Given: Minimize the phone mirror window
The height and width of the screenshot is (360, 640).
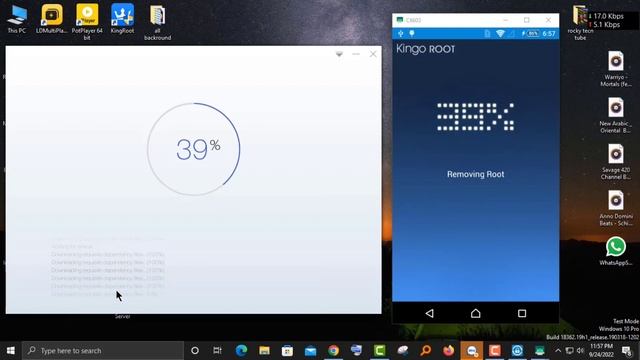Looking at the screenshot, I should point(505,20).
